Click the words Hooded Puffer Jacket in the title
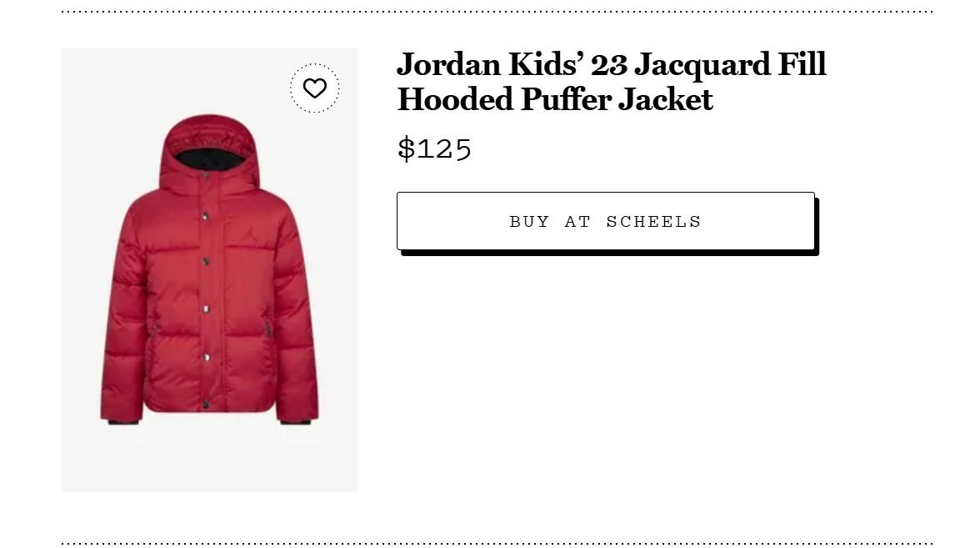Screen dimensions: 980x548 point(555,98)
